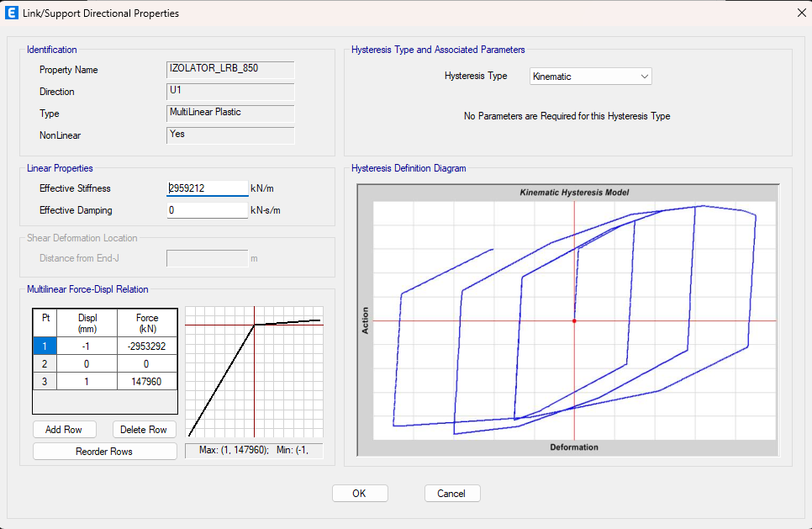This screenshot has height=529, width=812.
Task: Click the Direction field showing U1
Action: point(230,91)
